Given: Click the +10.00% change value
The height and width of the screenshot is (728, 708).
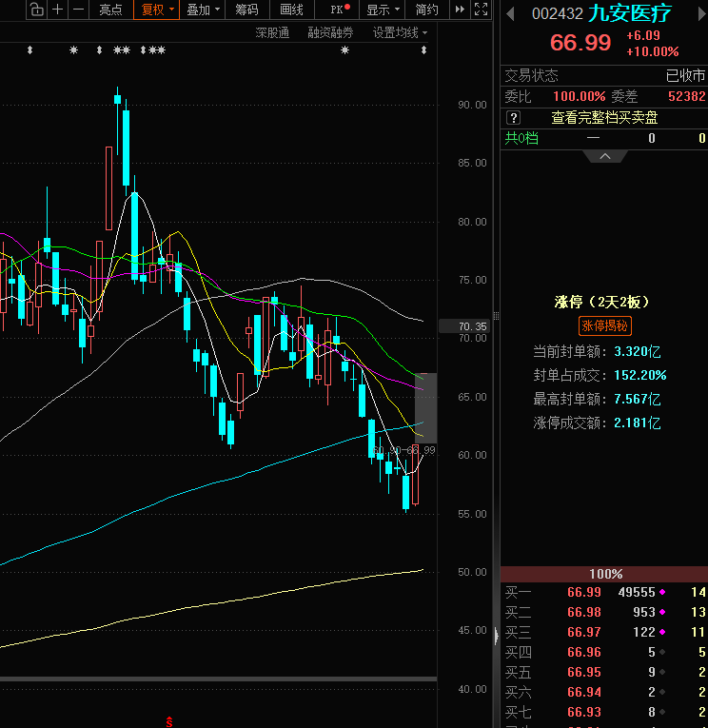Looking at the screenshot, I should tap(652, 51).
